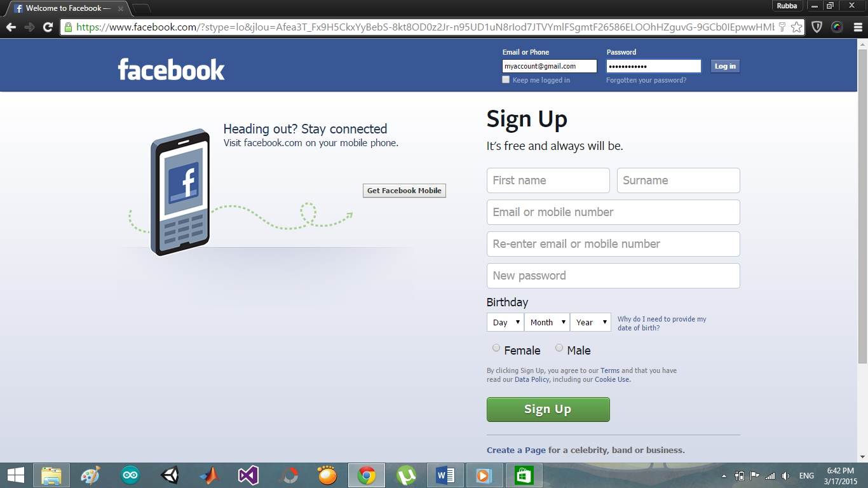868x488 pixels.
Task: Click the Create a Page link
Action: pyautogui.click(x=516, y=450)
